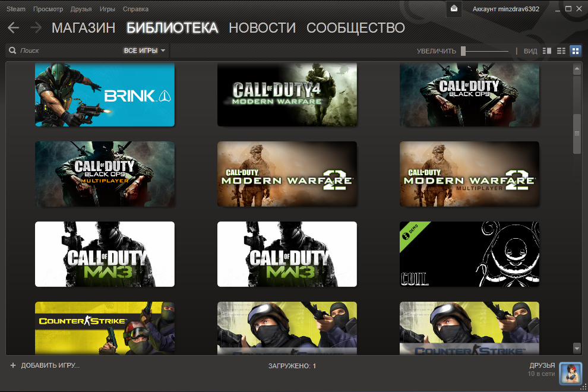This screenshot has height=392, width=588.
Task: Switch to detail view icon
Action: pyautogui.click(x=547, y=50)
